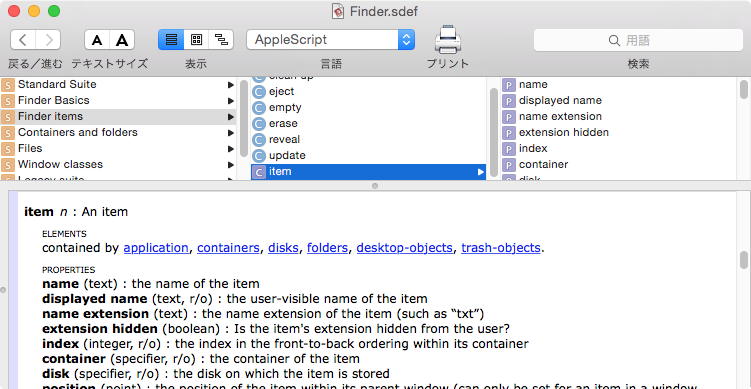Select the erase command

[368, 124]
